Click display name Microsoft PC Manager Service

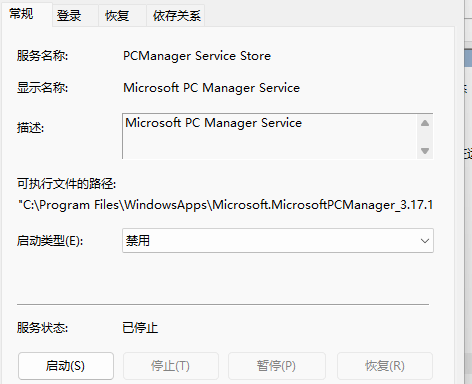211,88
